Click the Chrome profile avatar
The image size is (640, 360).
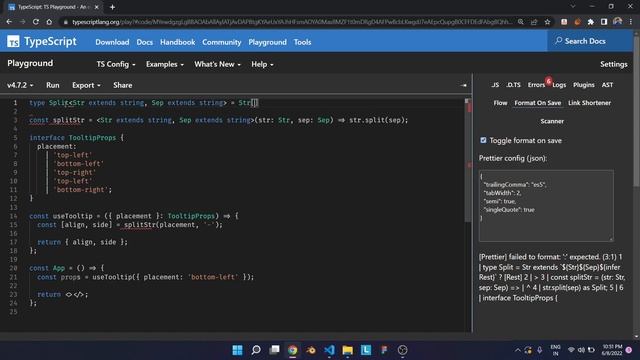coord(618,22)
